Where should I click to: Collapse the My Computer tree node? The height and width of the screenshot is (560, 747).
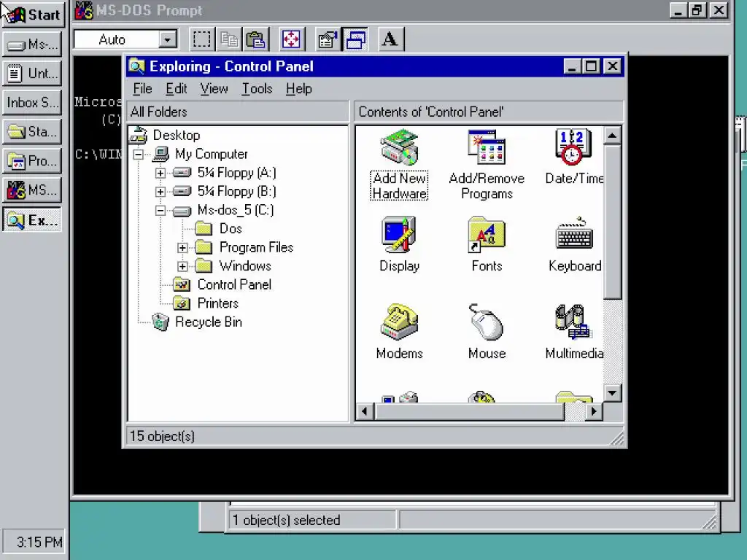pos(138,155)
